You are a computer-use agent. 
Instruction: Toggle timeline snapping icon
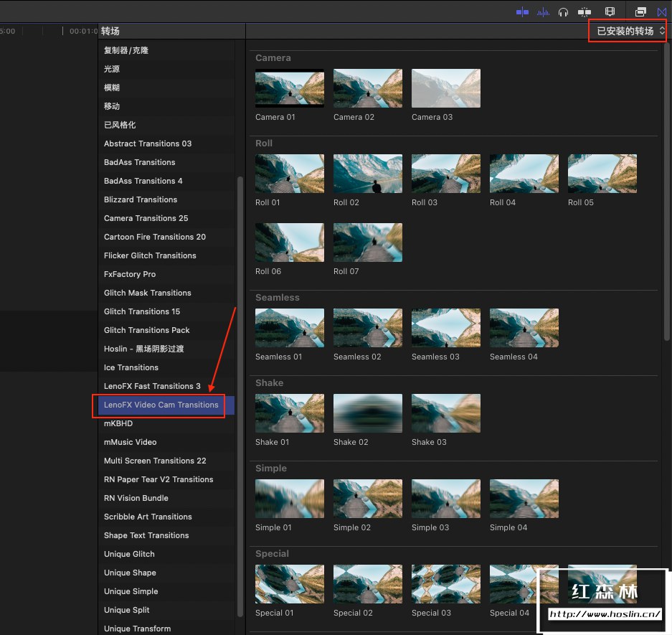585,11
